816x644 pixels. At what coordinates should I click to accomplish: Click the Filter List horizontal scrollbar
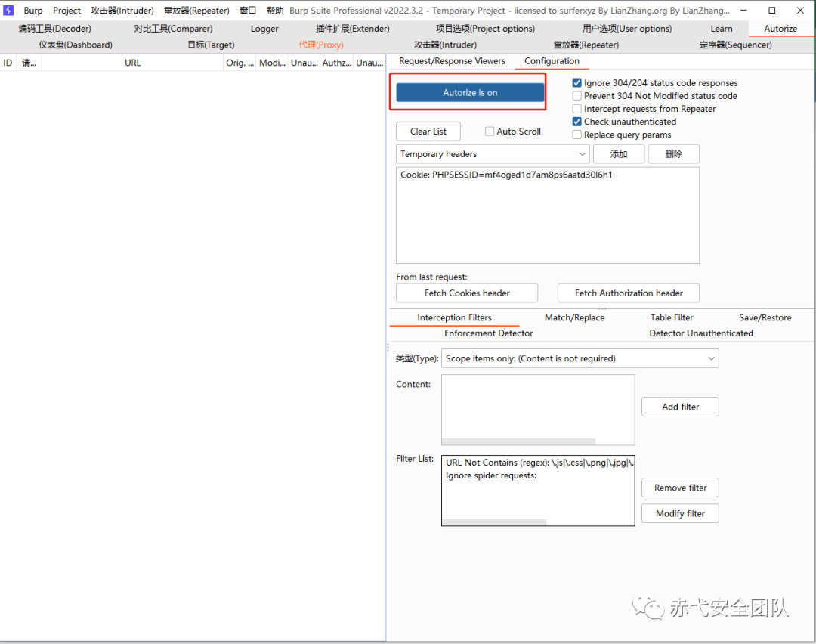494,522
